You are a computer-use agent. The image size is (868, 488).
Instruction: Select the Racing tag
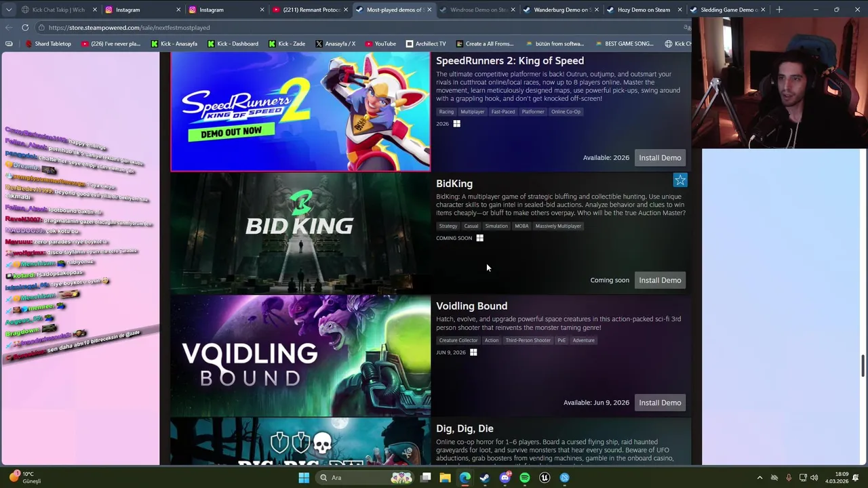pos(446,112)
